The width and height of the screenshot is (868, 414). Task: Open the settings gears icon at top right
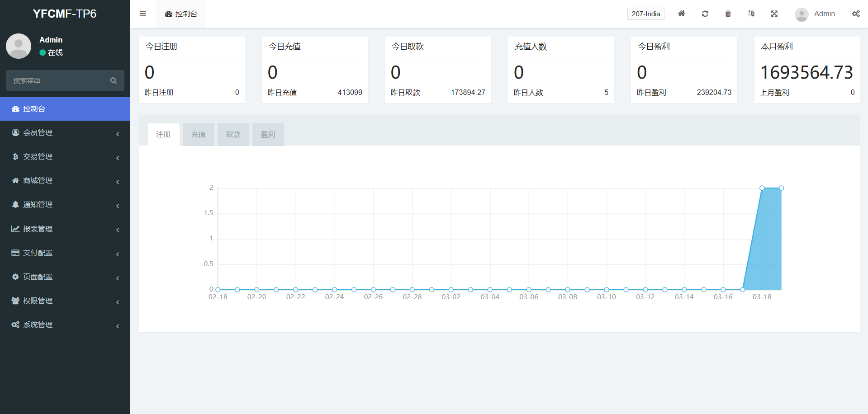[x=856, y=14]
